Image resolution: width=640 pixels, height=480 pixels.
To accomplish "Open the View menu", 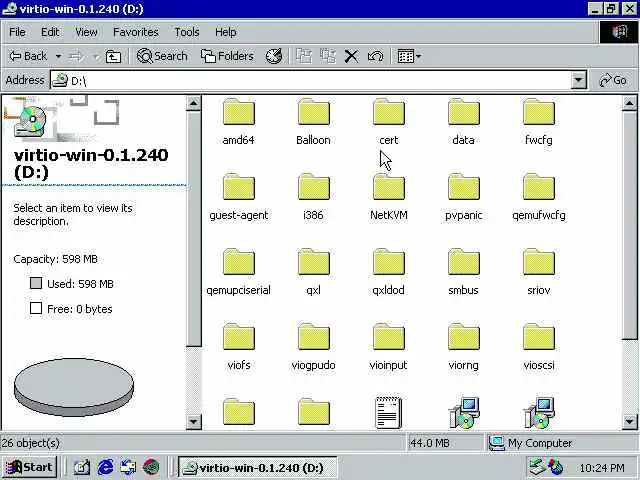I will tap(86, 32).
